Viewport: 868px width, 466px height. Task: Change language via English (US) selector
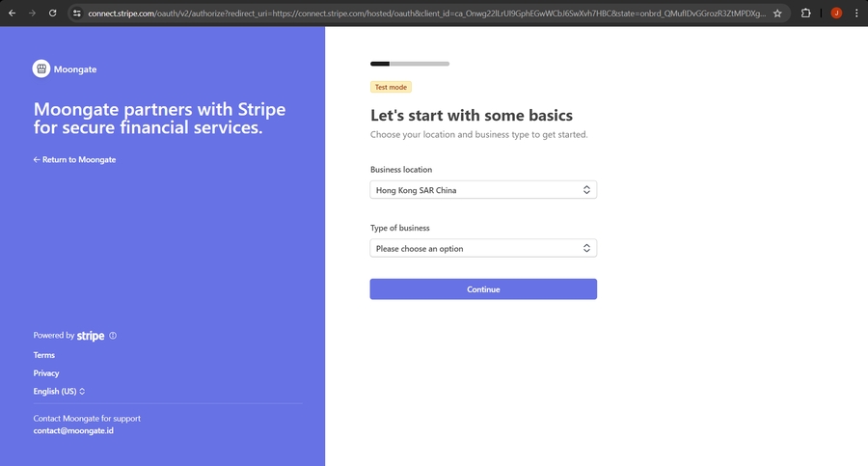59,391
